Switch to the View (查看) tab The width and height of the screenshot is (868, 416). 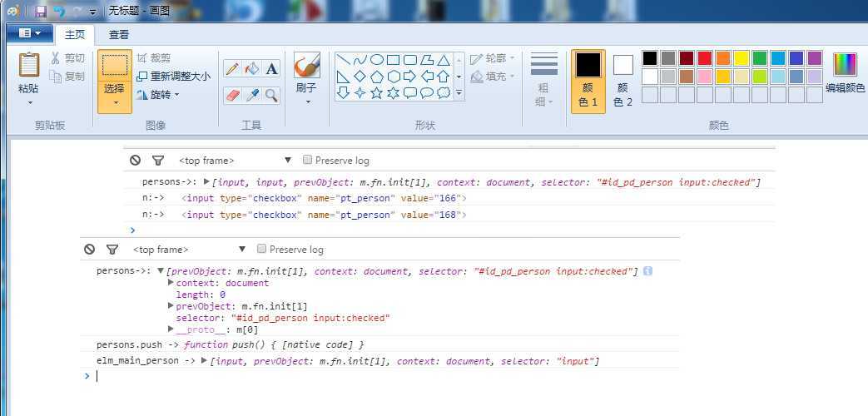point(118,34)
